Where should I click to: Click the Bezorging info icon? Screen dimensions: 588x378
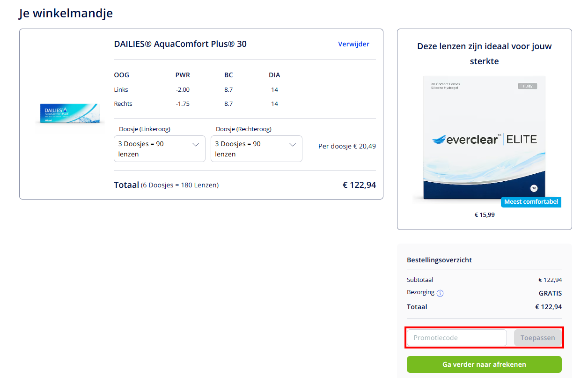coord(440,293)
